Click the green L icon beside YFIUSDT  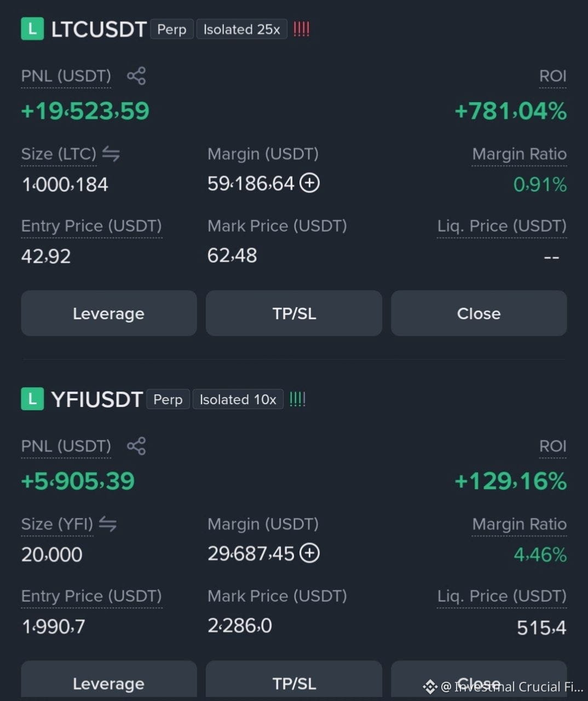(32, 399)
